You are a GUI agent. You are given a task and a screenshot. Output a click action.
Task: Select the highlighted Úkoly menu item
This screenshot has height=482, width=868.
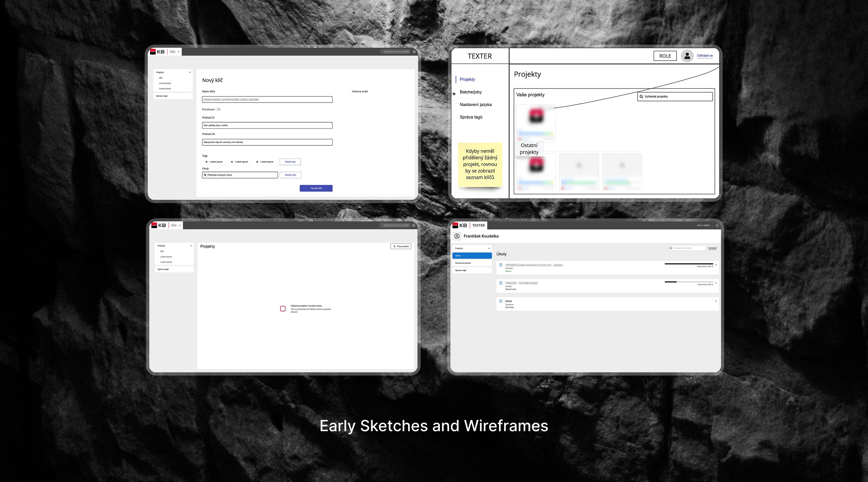472,256
